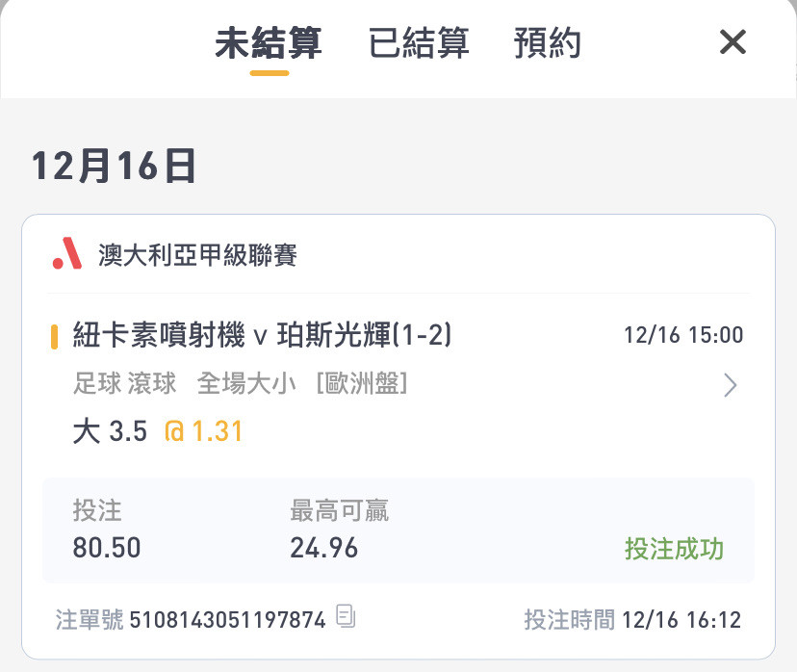
Task: Expand bet details chevron arrow
Action: pos(731,385)
